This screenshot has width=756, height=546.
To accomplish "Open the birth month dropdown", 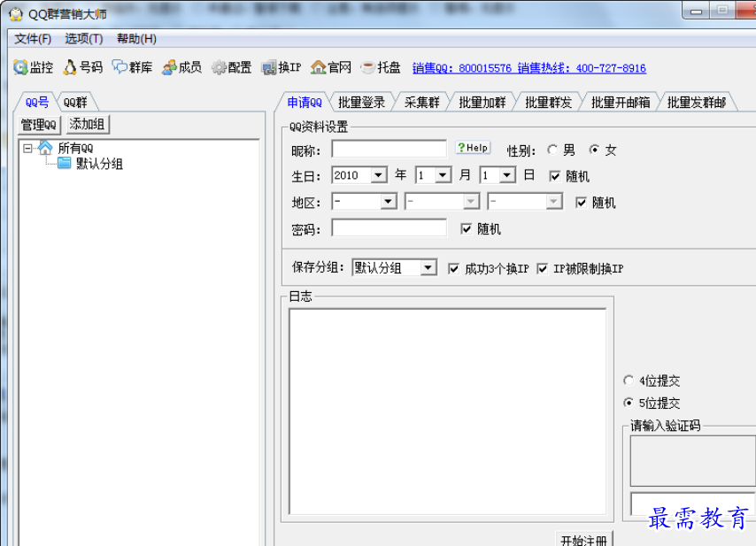I will tap(444, 175).
